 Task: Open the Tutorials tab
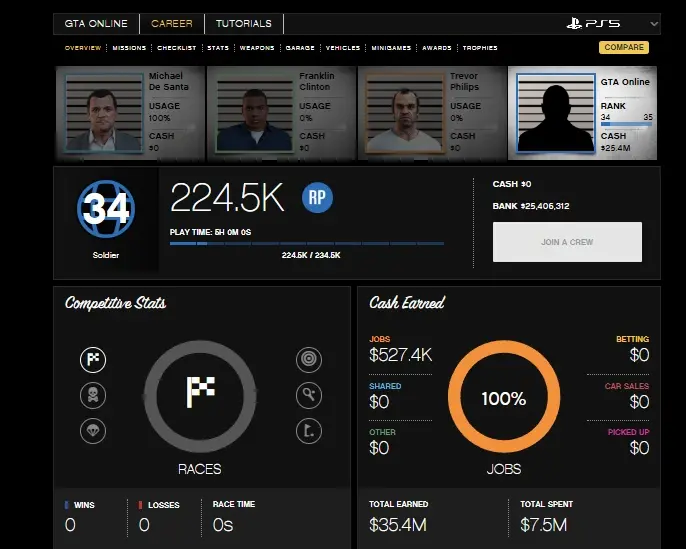(x=244, y=24)
